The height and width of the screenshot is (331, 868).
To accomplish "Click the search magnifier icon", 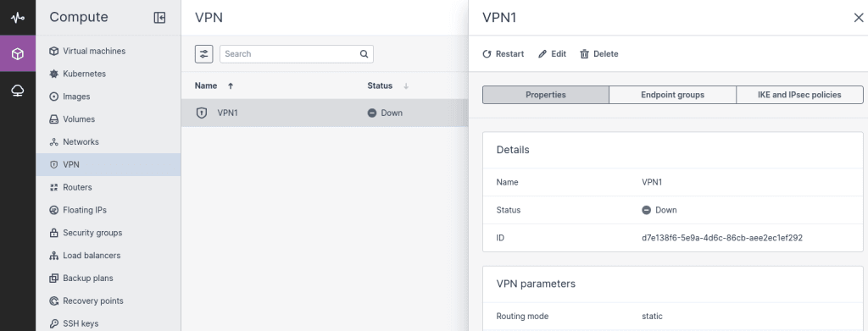I will coord(364,53).
